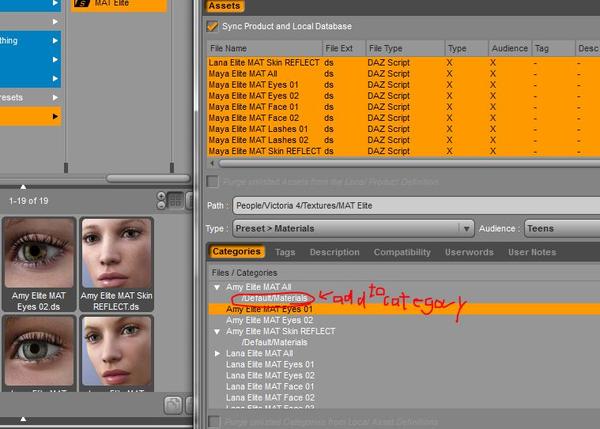Image resolution: width=600 pixels, height=429 pixels.
Task: Select Amy Elite MAT Eyes 02.ds thumbnail
Action: (39, 264)
